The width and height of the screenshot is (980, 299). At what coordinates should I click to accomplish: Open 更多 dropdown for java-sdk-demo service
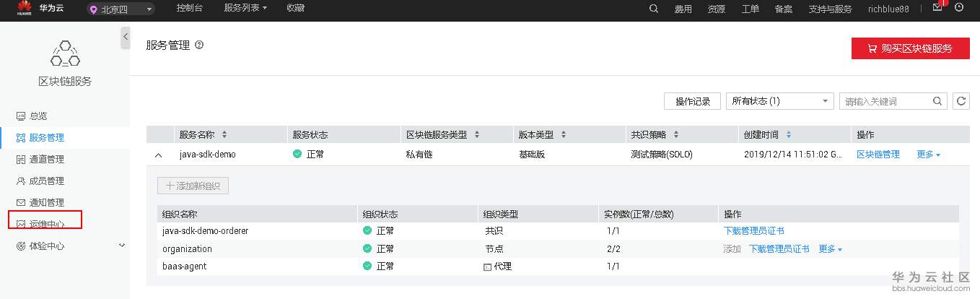pos(928,155)
